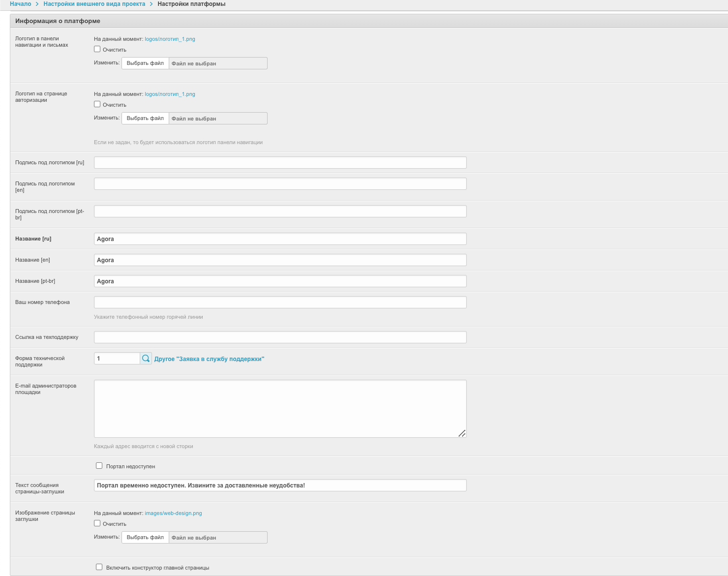Click Выбрать файл for authorization page logo
The height and width of the screenshot is (576, 728).
pos(145,118)
